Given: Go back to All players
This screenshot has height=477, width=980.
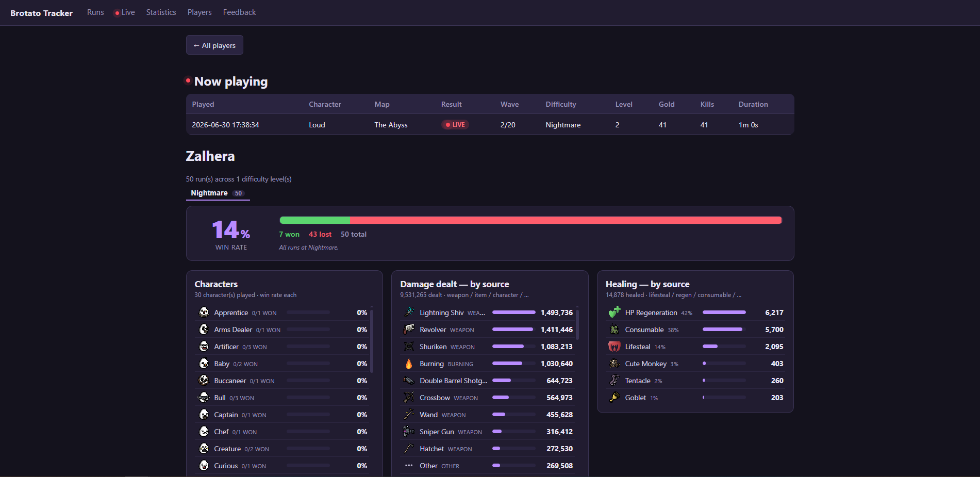Looking at the screenshot, I should point(214,45).
